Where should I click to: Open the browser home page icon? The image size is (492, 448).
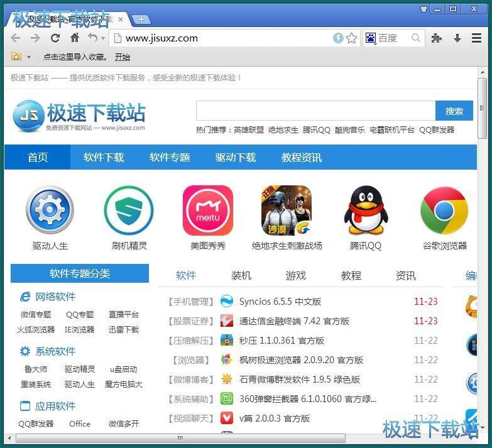[x=75, y=38]
